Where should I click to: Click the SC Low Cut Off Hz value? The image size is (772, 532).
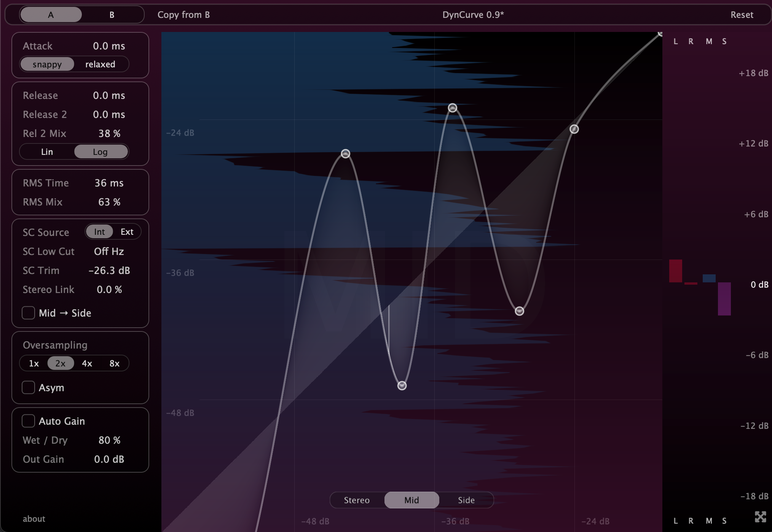pos(109,252)
